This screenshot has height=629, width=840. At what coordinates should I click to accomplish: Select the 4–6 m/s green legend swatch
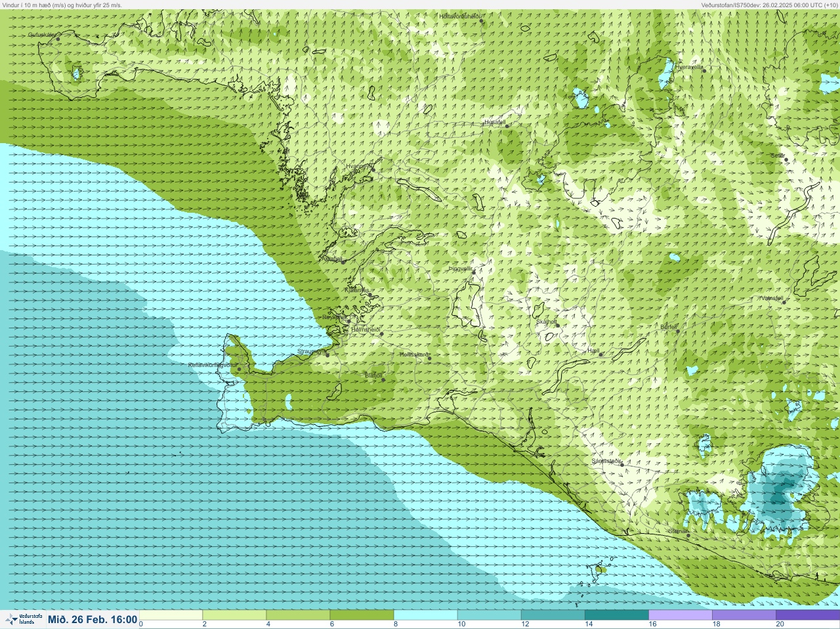click(x=298, y=615)
